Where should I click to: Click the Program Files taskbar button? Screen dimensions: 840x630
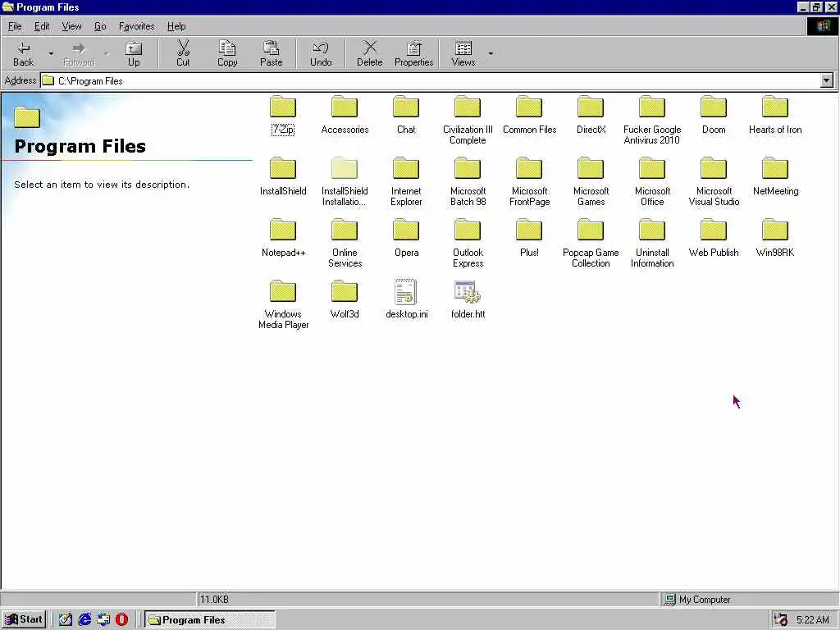click(x=209, y=620)
